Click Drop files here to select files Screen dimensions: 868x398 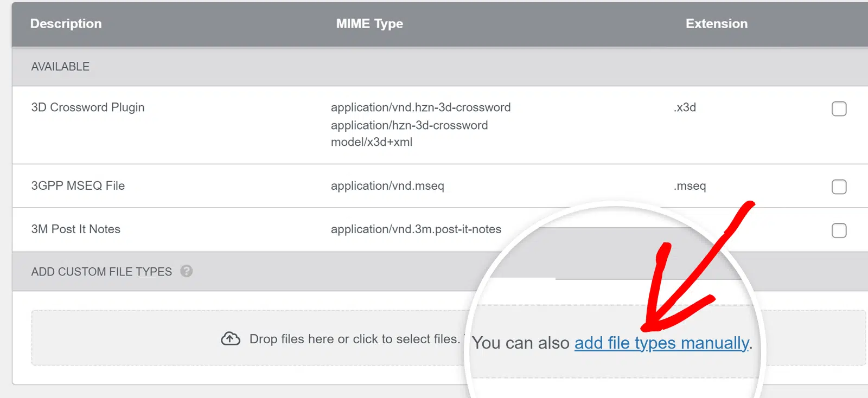click(354, 339)
